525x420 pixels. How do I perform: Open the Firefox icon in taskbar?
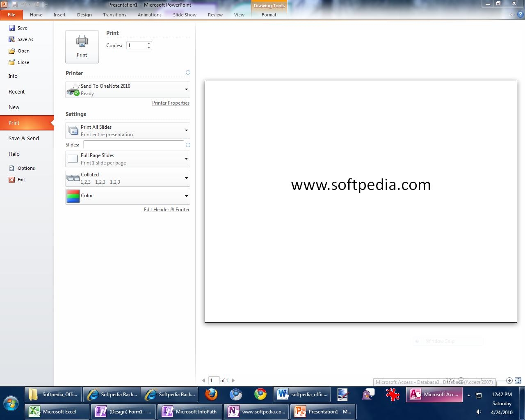pos(211,395)
